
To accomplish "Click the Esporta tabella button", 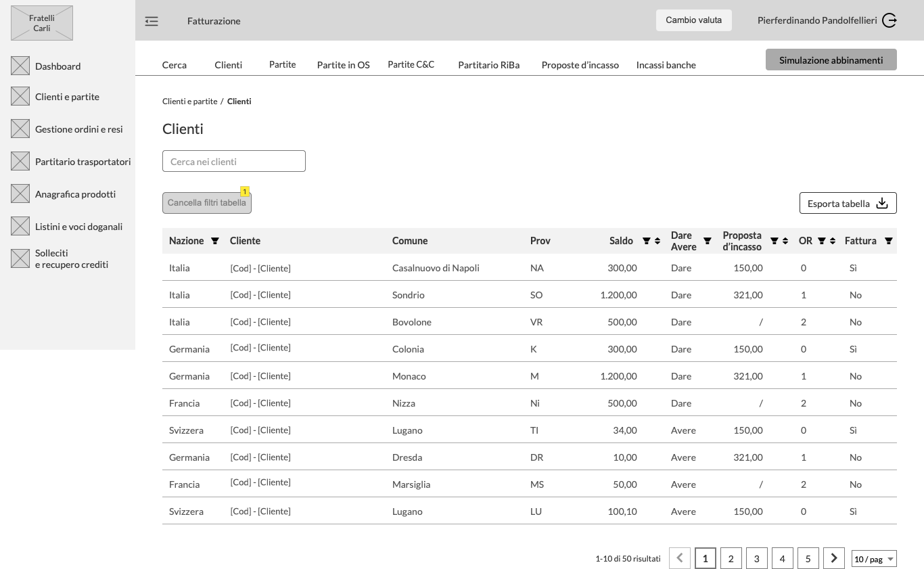I will (x=848, y=203).
